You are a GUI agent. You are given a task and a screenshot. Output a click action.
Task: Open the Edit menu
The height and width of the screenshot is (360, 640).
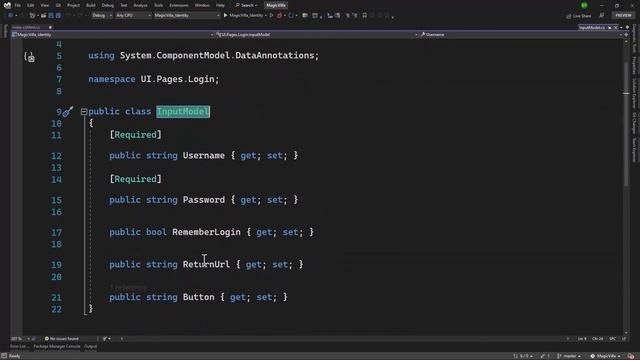click(31, 5)
